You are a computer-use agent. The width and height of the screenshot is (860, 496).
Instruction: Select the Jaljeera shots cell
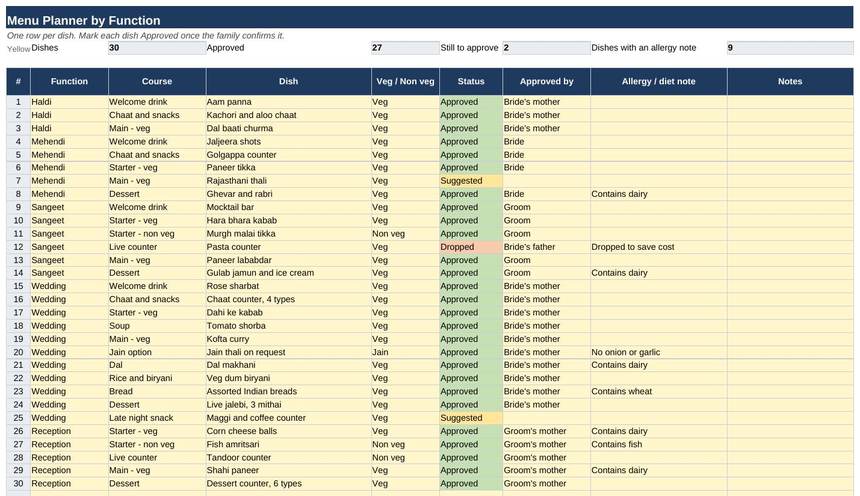pos(288,142)
